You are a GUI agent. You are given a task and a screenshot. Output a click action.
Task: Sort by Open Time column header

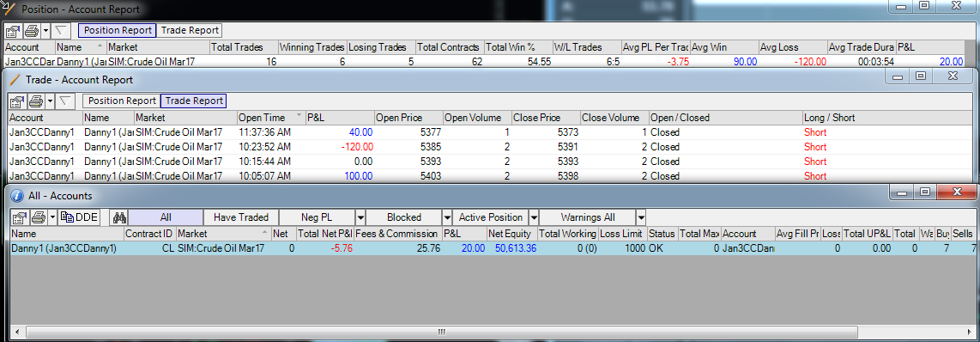tap(271, 118)
